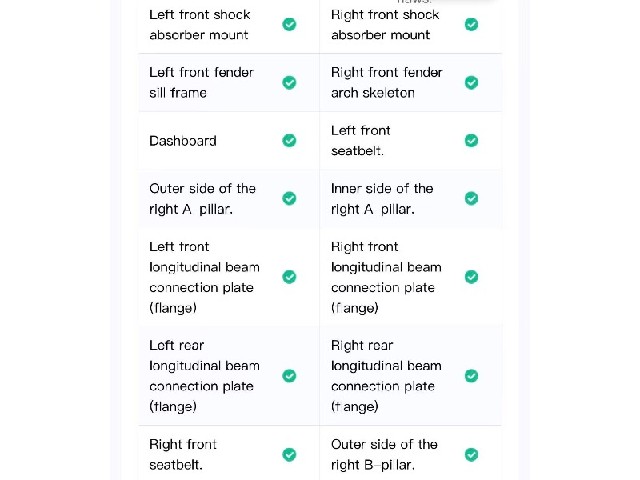Image resolution: width=640 pixels, height=480 pixels.
Task: Tap check icon next to Left front seatbelt
Action: (x=471, y=140)
